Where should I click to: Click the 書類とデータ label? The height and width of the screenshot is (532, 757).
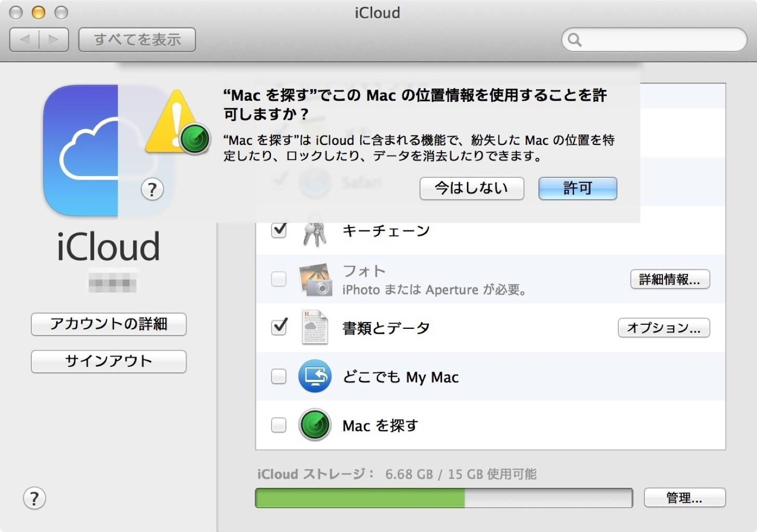click(x=386, y=328)
